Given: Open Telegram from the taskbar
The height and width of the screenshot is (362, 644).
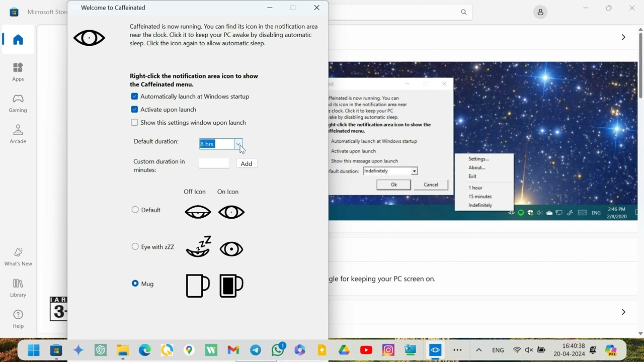Looking at the screenshot, I should pos(256,350).
